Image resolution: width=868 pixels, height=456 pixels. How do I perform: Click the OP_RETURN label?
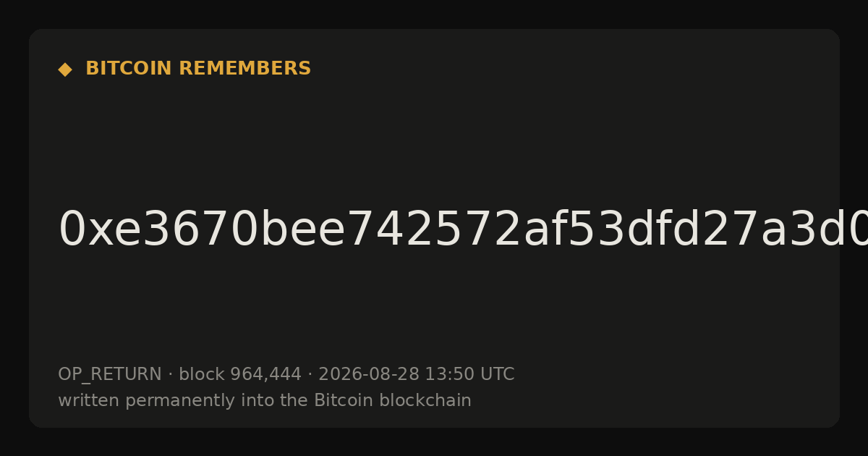(109, 375)
